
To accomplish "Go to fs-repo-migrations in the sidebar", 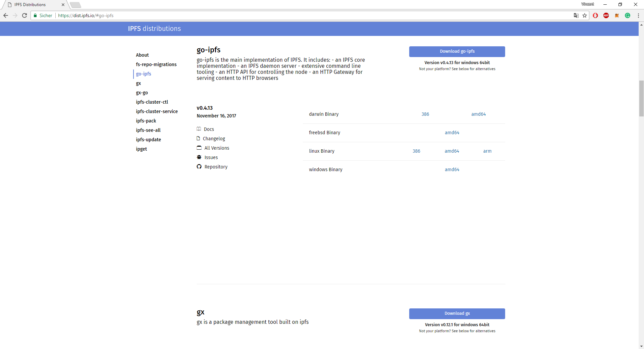I will tap(156, 64).
